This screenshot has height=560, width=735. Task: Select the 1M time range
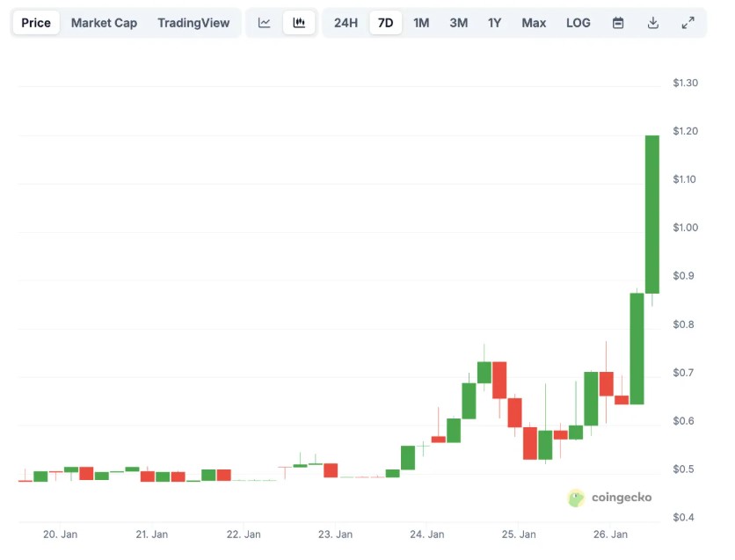(421, 23)
